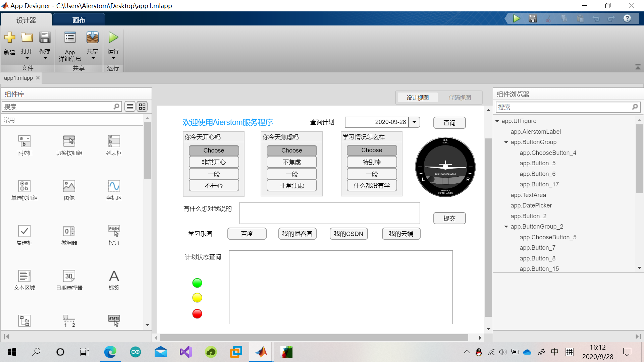644x362 pixels.
Task: Switch to the 设计视图 tab
Action: 418,97
